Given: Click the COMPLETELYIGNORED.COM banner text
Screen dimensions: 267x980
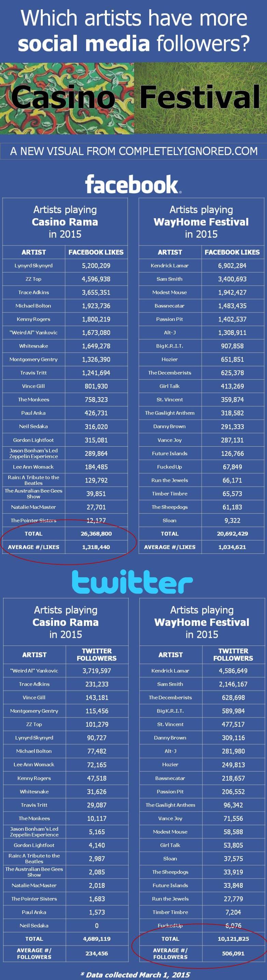Looking at the screenshot, I should pyautogui.click(x=133, y=151).
